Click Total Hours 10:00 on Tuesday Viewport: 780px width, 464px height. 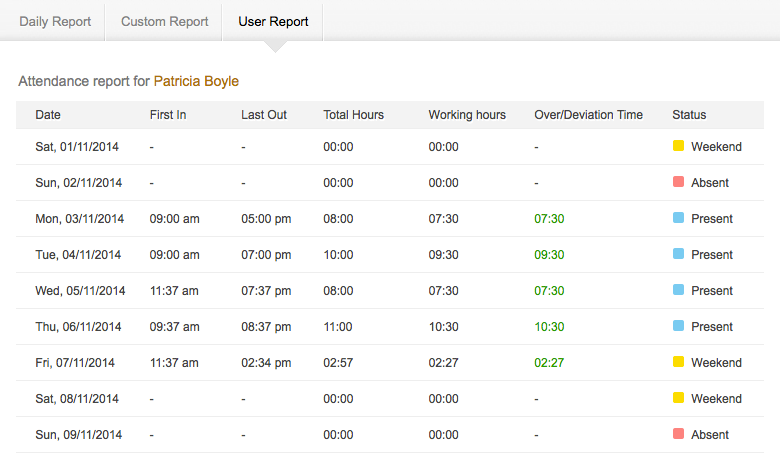pyautogui.click(x=338, y=255)
